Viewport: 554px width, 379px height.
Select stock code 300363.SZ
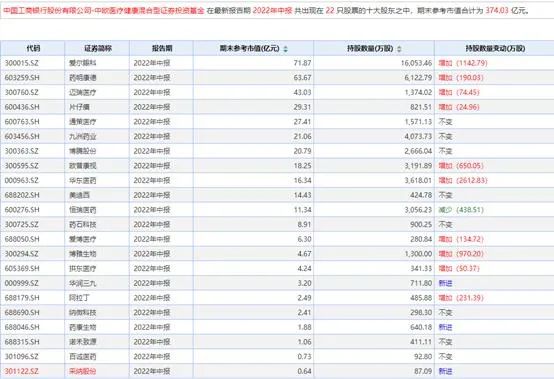coord(22,151)
